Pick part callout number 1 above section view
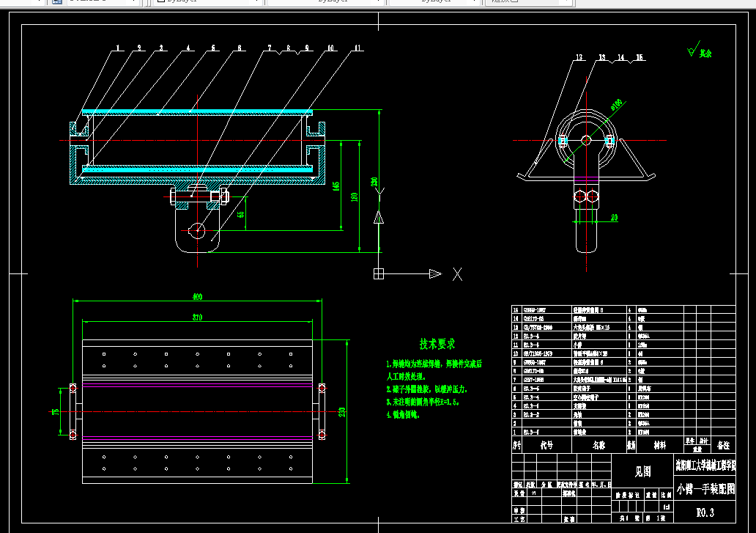Viewport: 756px width, 533px height. point(118,48)
